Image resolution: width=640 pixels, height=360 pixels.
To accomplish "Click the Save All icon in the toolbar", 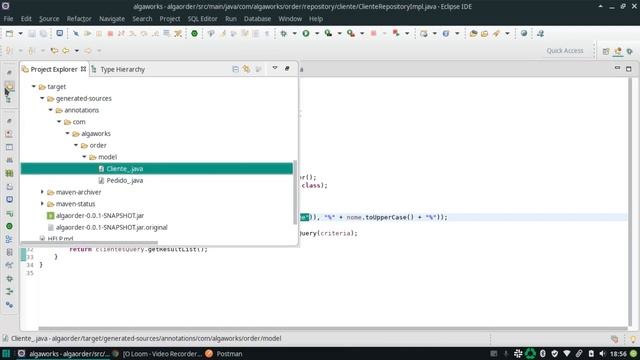I will 43,33.
